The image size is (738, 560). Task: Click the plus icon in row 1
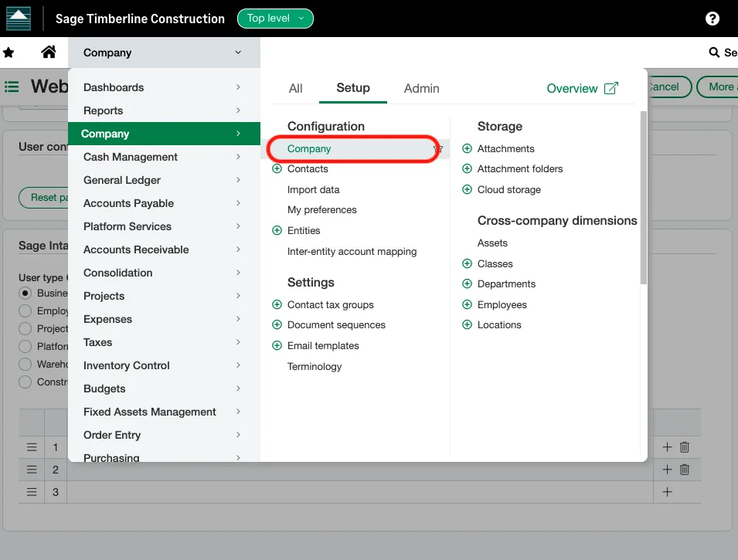click(667, 447)
